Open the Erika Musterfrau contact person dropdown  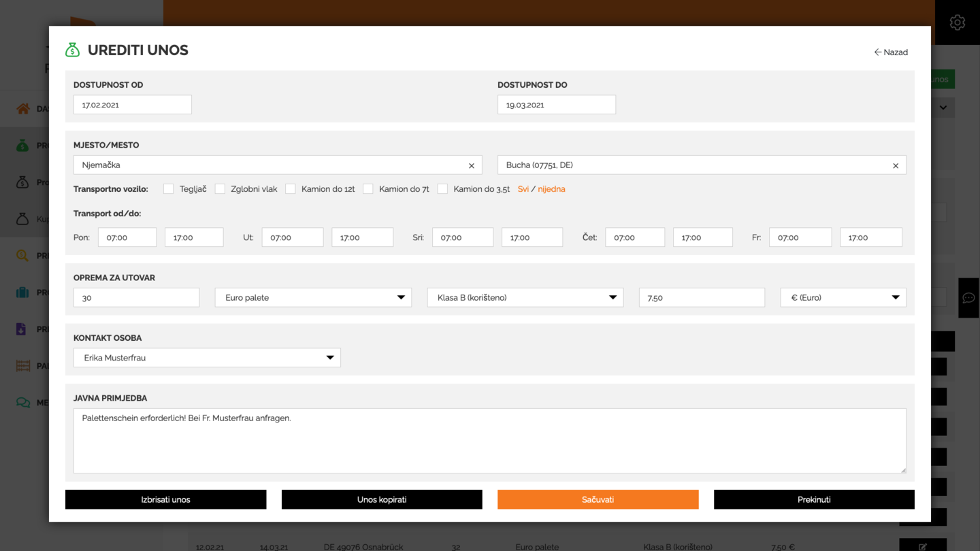coord(207,358)
